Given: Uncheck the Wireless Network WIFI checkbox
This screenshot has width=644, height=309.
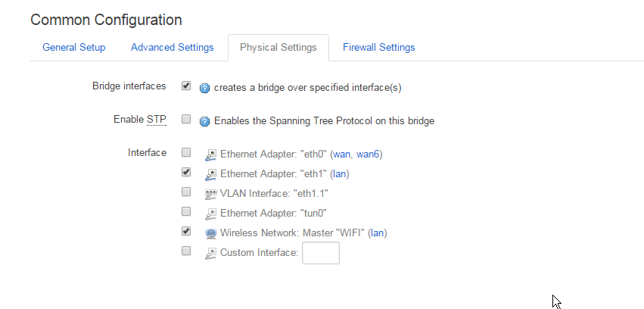Looking at the screenshot, I should pos(186,231).
